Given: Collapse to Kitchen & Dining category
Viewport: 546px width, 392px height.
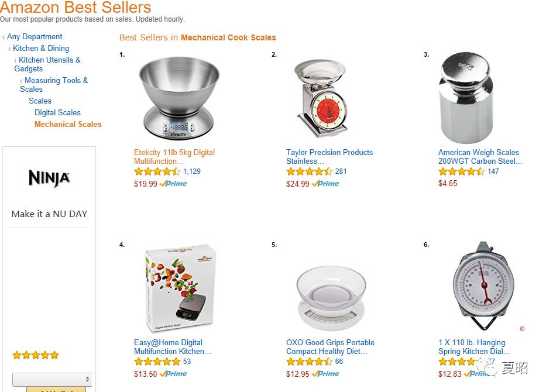Looking at the screenshot, I should (41, 48).
